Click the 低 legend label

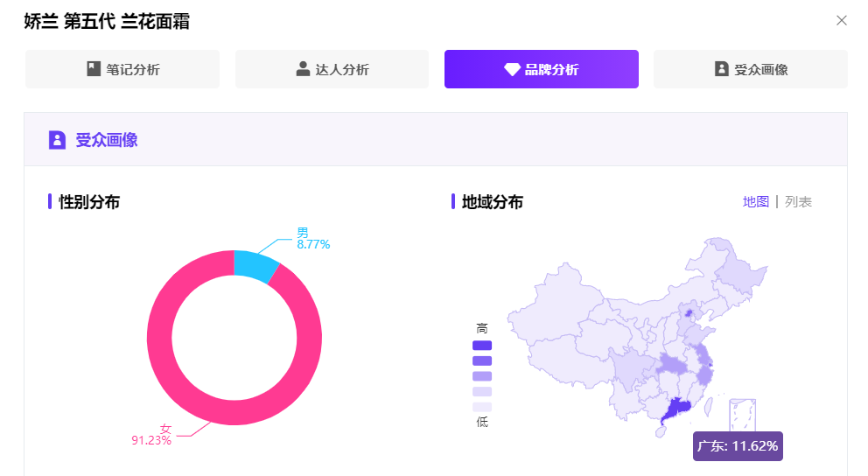click(x=482, y=423)
